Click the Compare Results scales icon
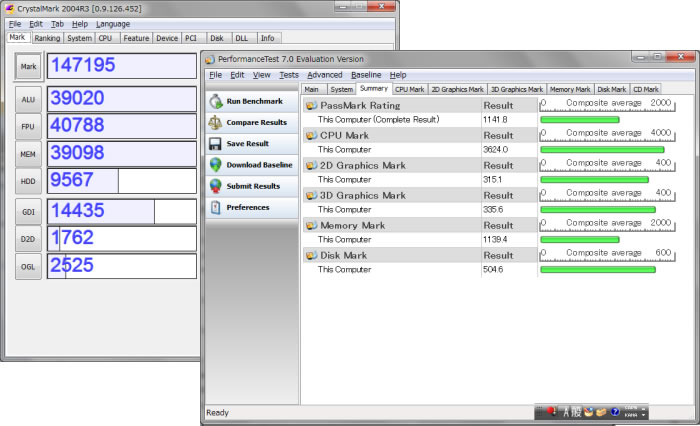The width and height of the screenshot is (700, 426). [x=215, y=122]
